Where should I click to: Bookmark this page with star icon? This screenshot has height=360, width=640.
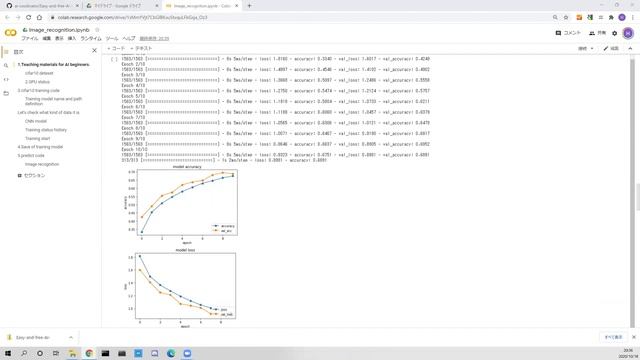click(x=566, y=18)
